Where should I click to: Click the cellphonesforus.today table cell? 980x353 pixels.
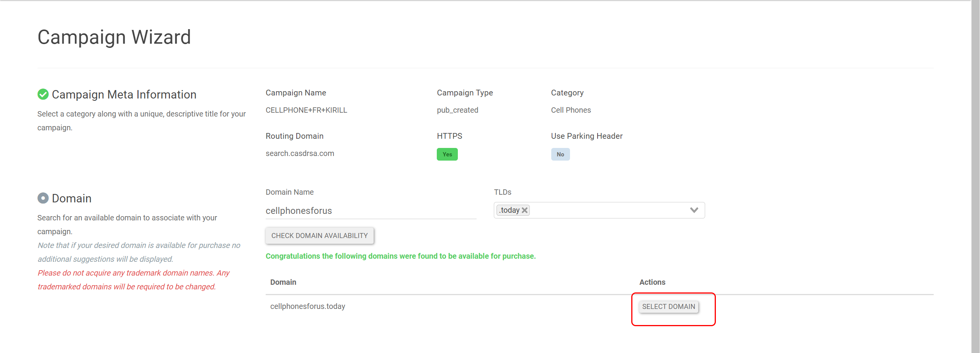tap(307, 307)
